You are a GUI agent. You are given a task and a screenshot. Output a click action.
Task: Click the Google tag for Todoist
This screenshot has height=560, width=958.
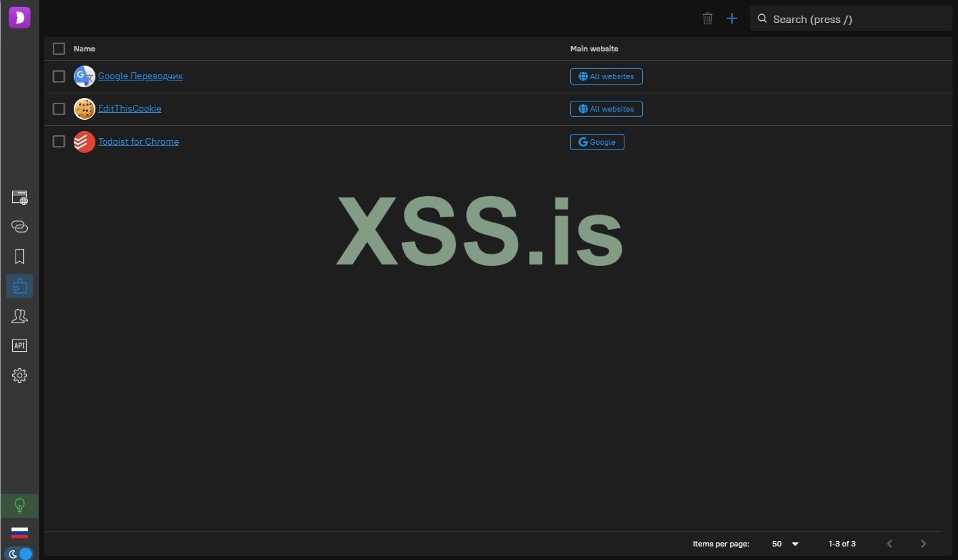[597, 142]
